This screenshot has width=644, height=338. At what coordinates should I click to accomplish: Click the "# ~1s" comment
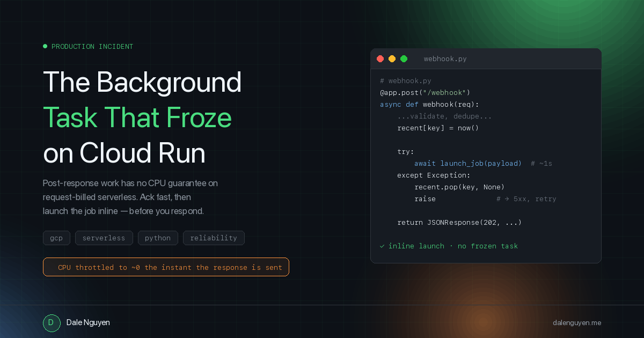pyautogui.click(x=541, y=164)
